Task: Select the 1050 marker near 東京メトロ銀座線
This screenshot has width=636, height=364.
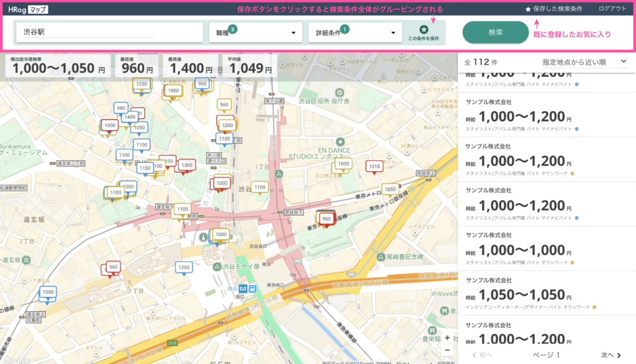Action: [x=390, y=189]
